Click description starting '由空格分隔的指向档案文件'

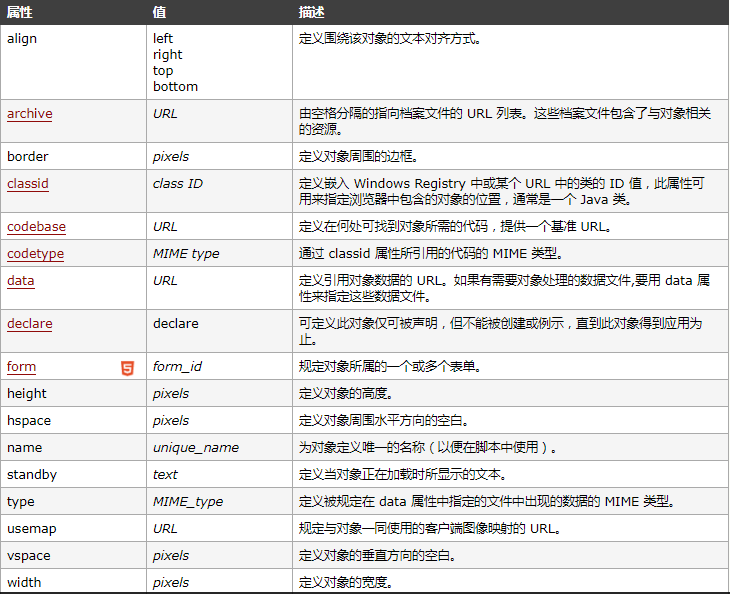click(505, 121)
